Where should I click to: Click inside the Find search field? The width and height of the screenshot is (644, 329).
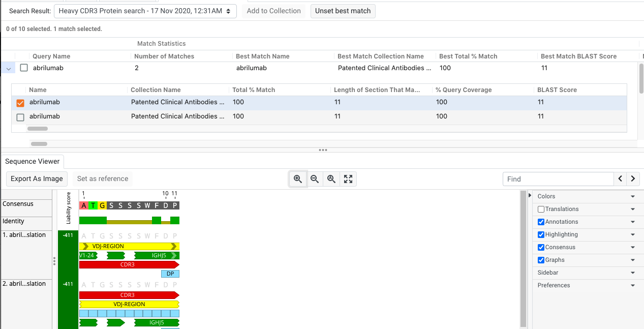558,178
